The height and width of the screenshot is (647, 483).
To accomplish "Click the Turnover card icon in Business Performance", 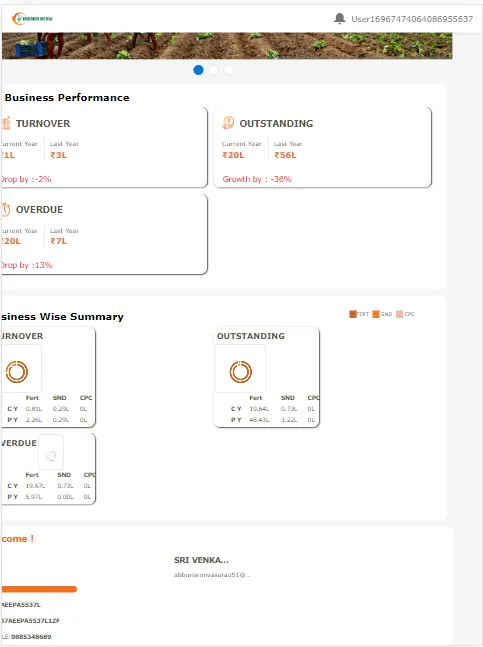I will (x=6, y=123).
